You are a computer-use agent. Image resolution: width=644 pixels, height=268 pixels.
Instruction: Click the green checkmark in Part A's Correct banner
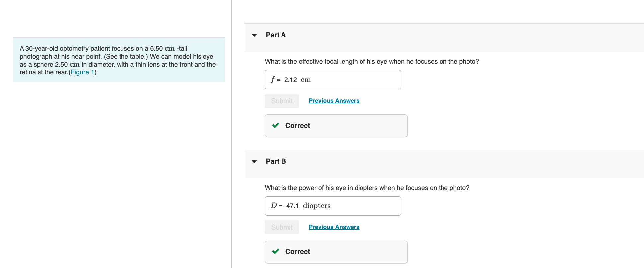[x=275, y=125]
